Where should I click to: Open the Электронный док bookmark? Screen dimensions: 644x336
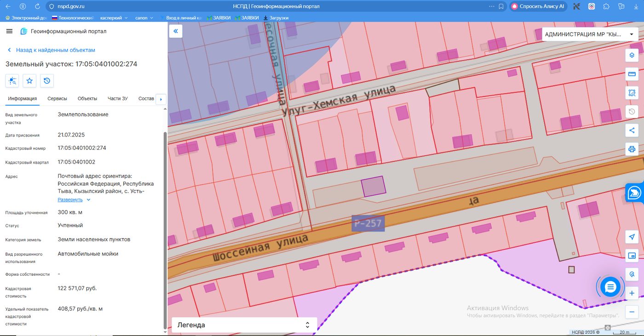tap(26, 18)
